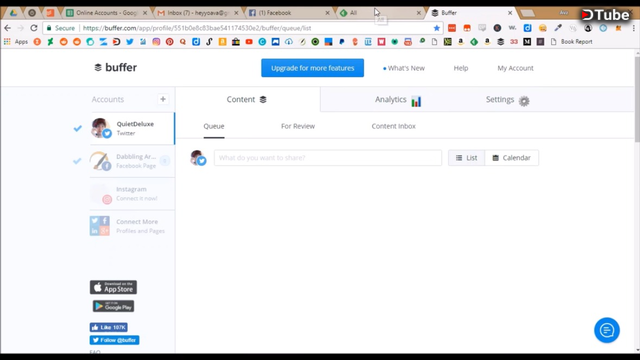Go back with the browser back arrow
This screenshot has width=640, height=360.
[7, 28]
